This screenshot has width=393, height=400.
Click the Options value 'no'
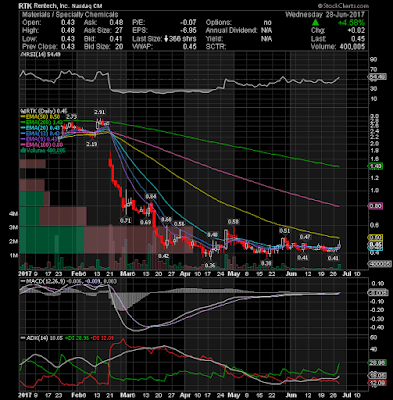click(268, 23)
